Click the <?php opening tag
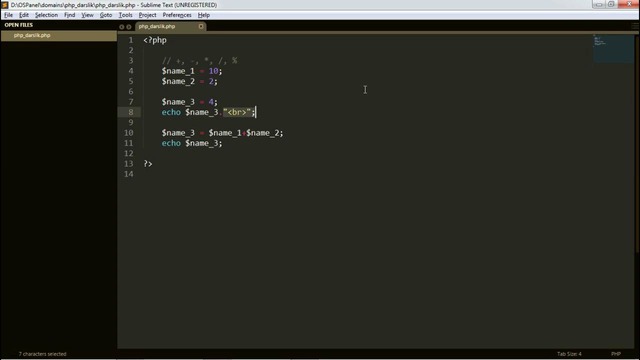The image size is (640, 360). (x=155, y=40)
